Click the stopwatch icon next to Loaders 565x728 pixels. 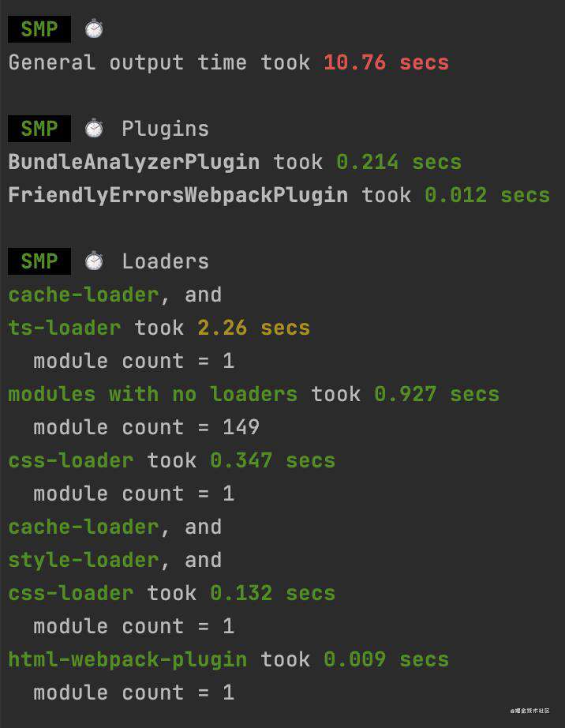coord(94,261)
